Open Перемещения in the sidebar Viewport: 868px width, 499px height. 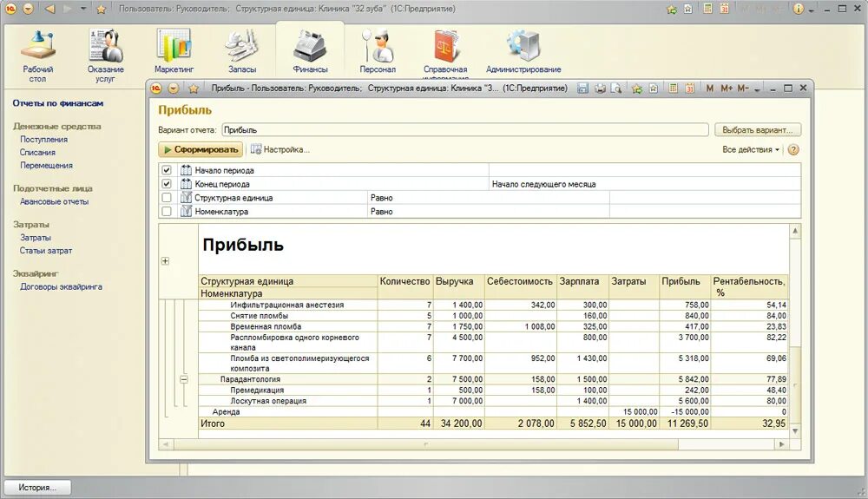(x=47, y=166)
